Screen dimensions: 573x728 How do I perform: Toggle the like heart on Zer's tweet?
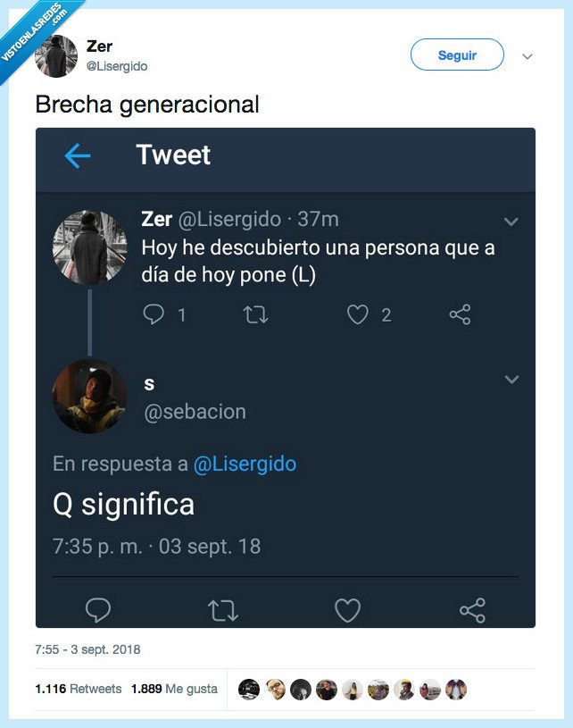tap(357, 314)
